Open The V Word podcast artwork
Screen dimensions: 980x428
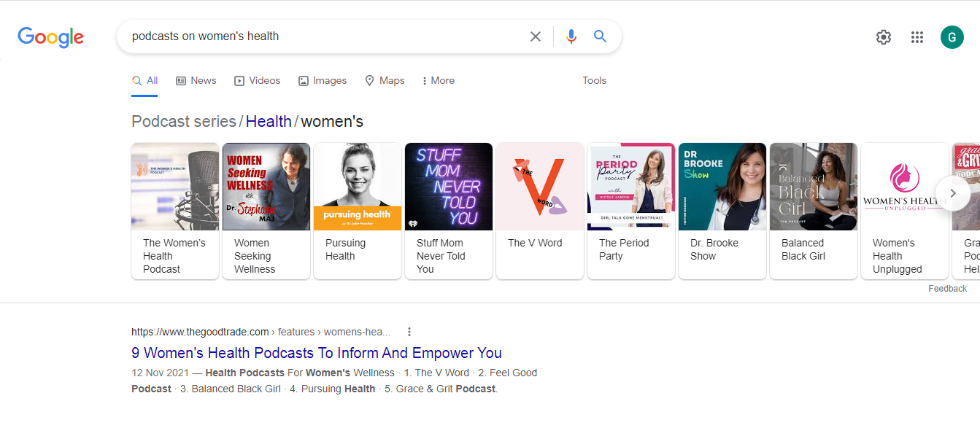tap(540, 187)
